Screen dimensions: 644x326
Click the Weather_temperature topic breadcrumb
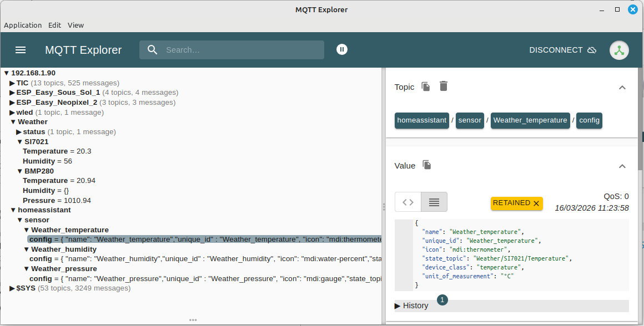click(530, 120)
